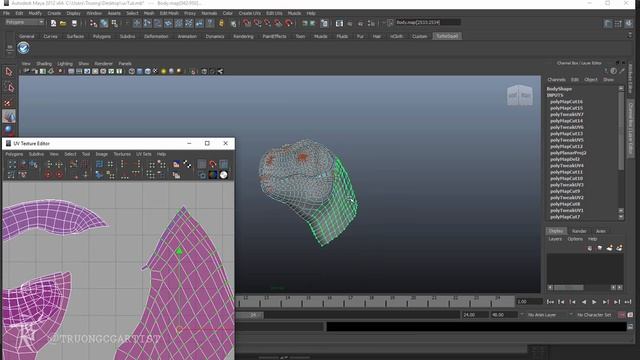The width and height of the screenshot is (640, 360).
Task: Open a scene using the folder icon
Action: (x=63, y=24)
